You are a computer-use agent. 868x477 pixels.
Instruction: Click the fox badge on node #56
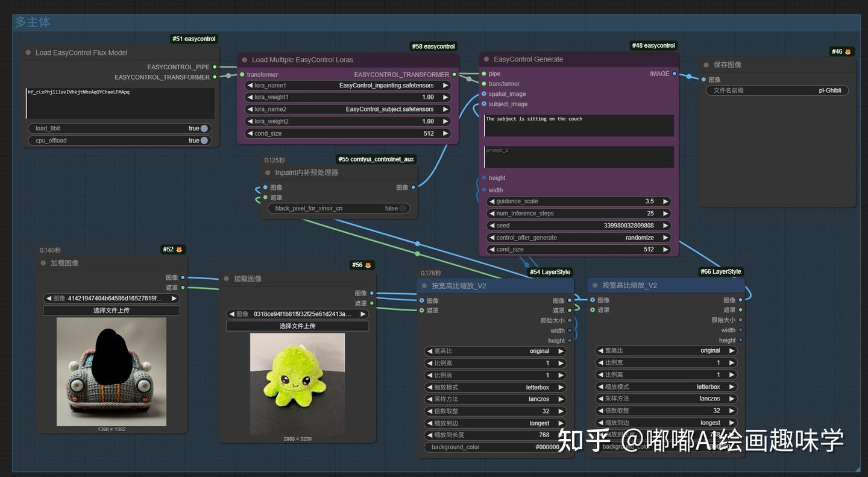(368, 265)
